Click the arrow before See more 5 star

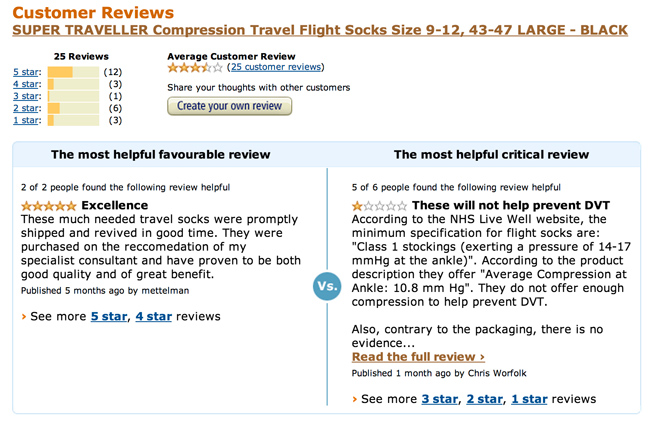click(24, 317)
